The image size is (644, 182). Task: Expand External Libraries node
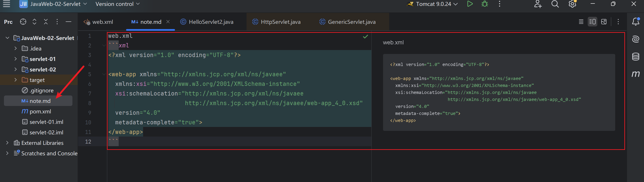(7, 143)
